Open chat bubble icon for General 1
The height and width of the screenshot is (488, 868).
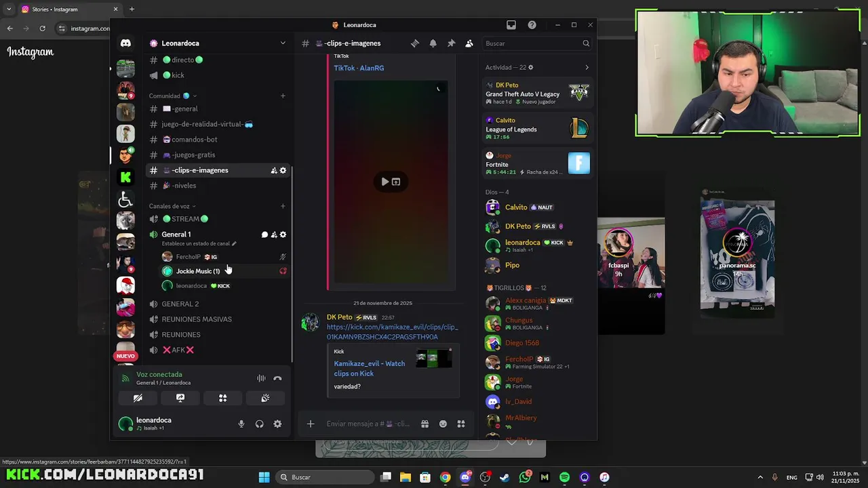tap(264, 235)
